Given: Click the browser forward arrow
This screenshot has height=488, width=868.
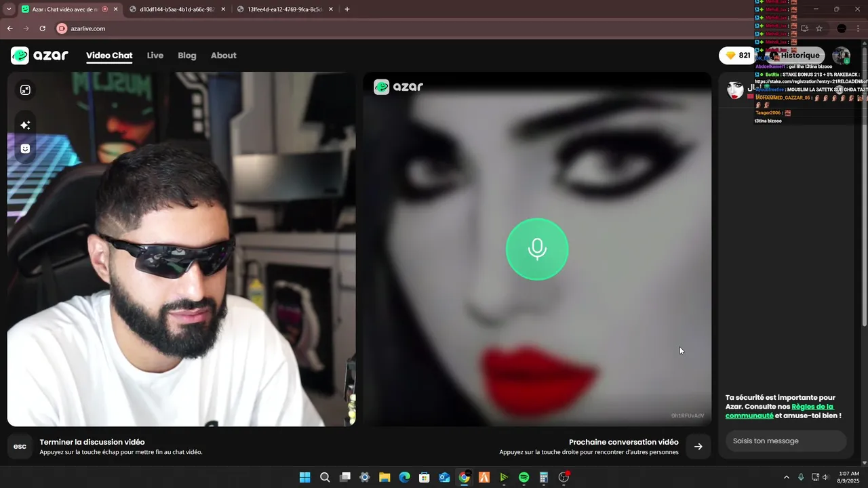Looking at the screenshot, I should pos(26,28).
